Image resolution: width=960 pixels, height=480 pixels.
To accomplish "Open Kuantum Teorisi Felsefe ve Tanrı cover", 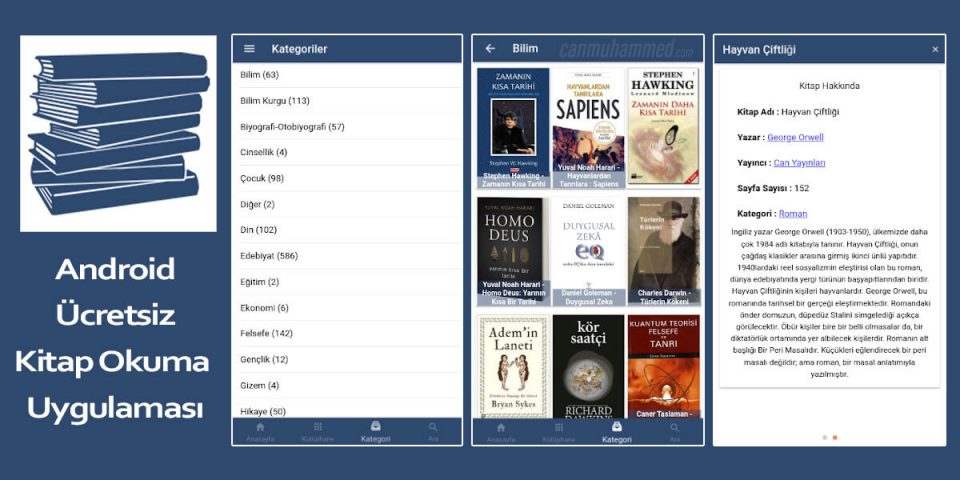I will click(x=663, y=366).
